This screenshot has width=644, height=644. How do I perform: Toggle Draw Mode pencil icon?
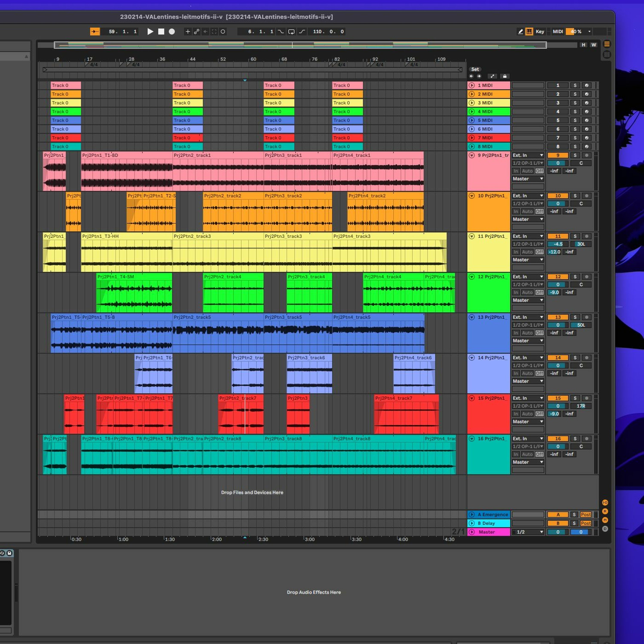(520, 32)
